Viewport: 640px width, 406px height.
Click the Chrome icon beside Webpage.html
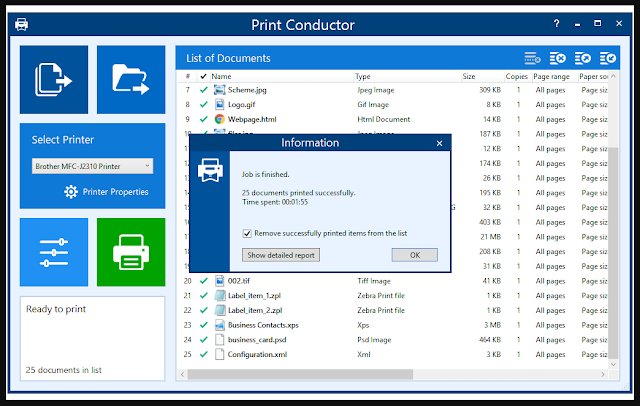[220, 119]
